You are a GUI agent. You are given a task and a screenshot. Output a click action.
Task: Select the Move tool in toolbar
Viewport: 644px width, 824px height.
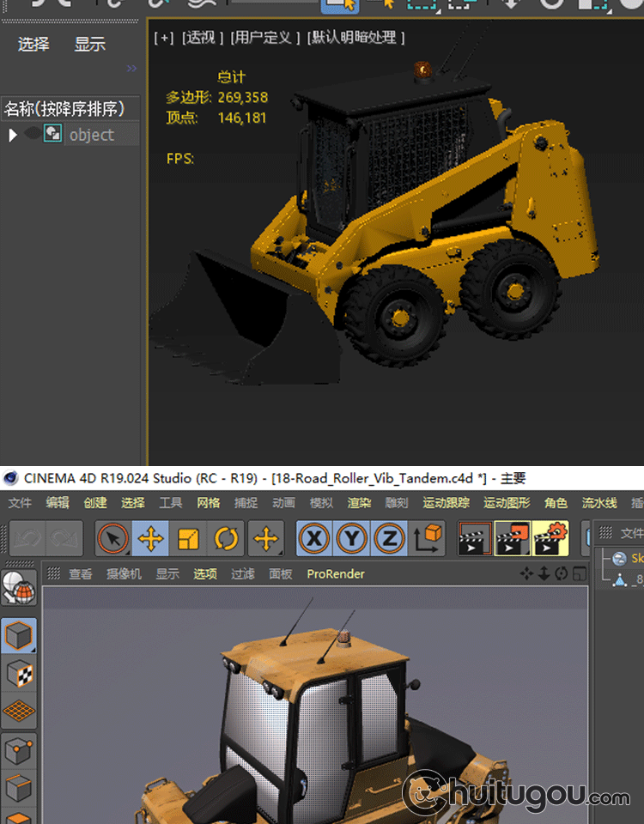coord(150,539)
